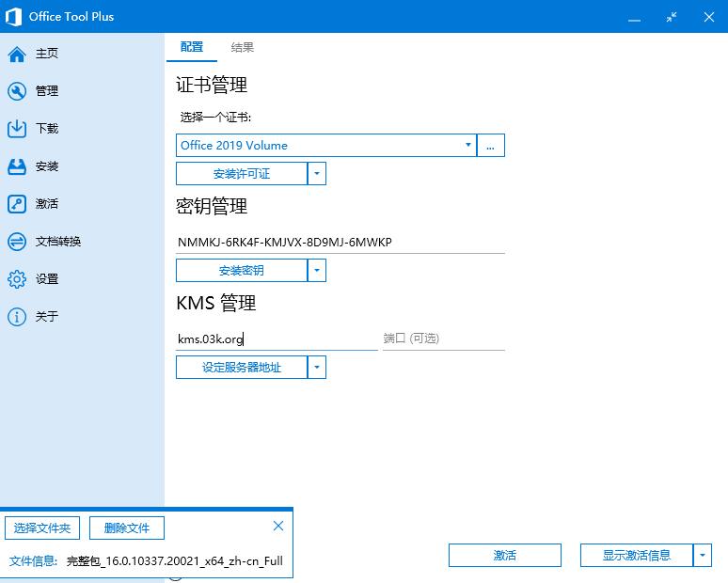Close the Office Tool Plus window
The height and width of the screenshot is (583, 728).
pyautogui.click(x=708, y=17)
